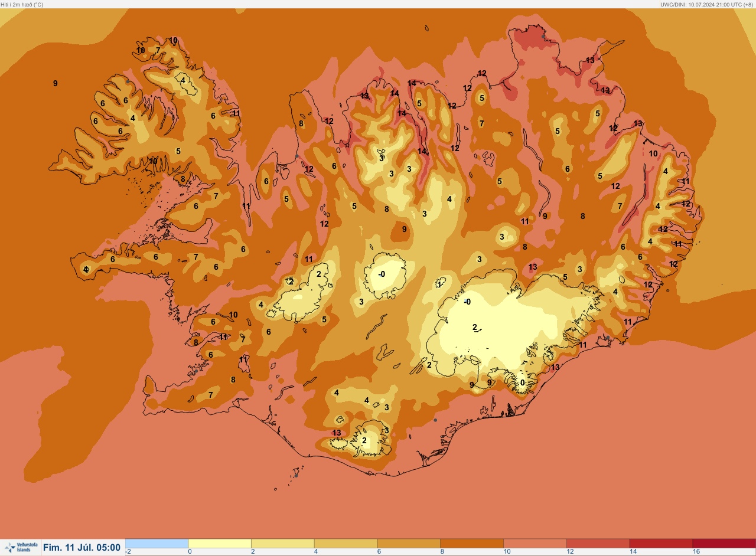The width and height of the screenshot is (756, 556).
Task: Pick the 4 to 6 degree legend swatch
Action: point(346,543)
